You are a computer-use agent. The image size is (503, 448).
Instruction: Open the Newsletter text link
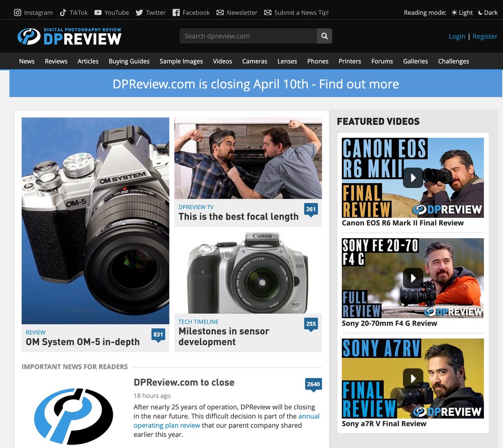(242, 13)
